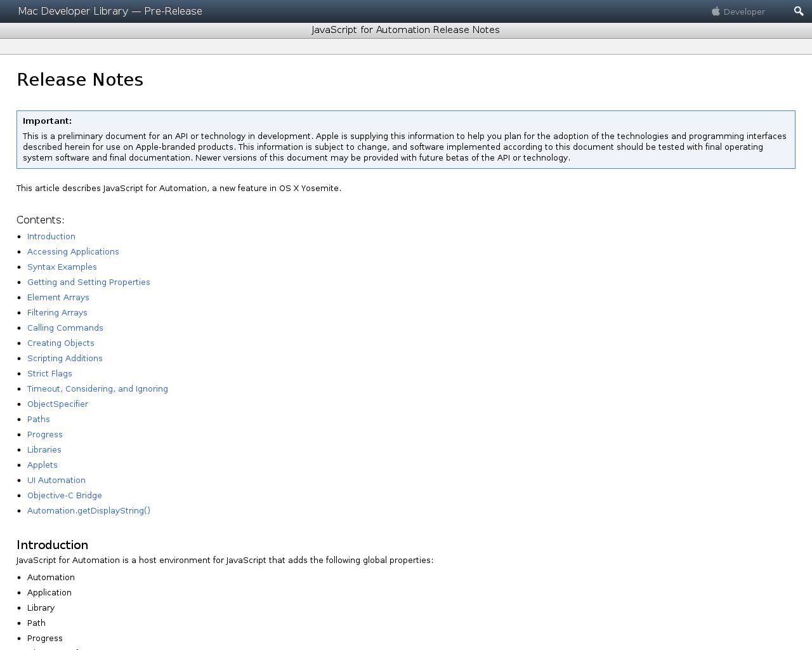Click the host environment introduction sentence
This screenshot has width=812, height=650.
coord(225,560)
